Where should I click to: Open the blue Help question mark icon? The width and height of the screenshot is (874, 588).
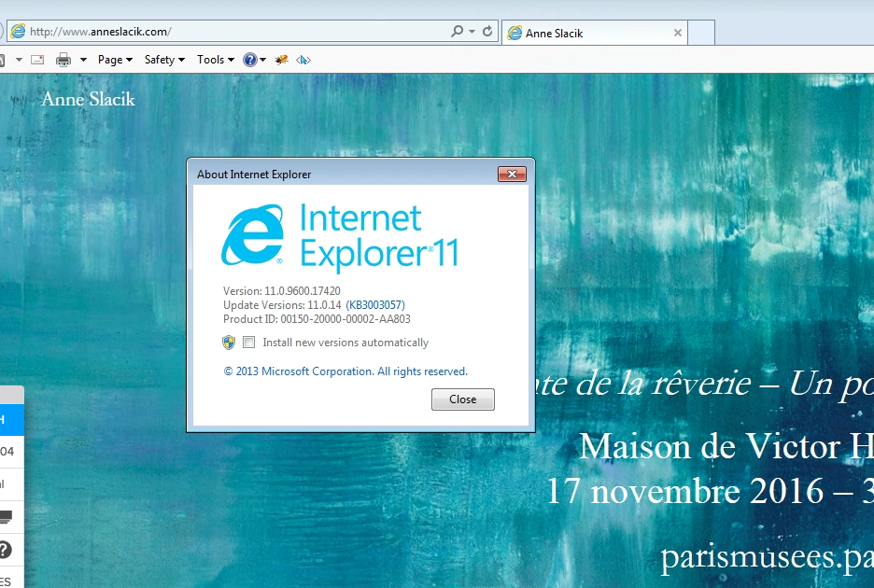click(x=249, y=60)
